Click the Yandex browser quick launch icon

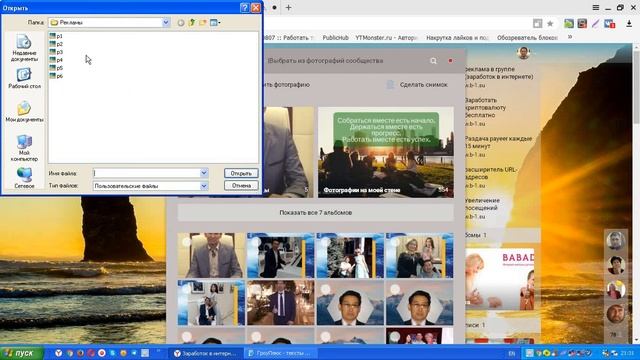coord(58,353)
